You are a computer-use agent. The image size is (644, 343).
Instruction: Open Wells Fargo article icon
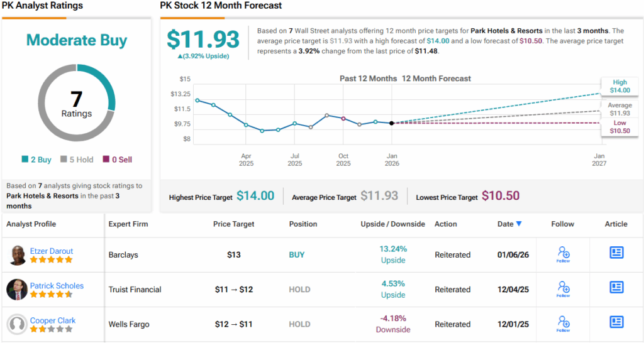[x=616, y=322]
